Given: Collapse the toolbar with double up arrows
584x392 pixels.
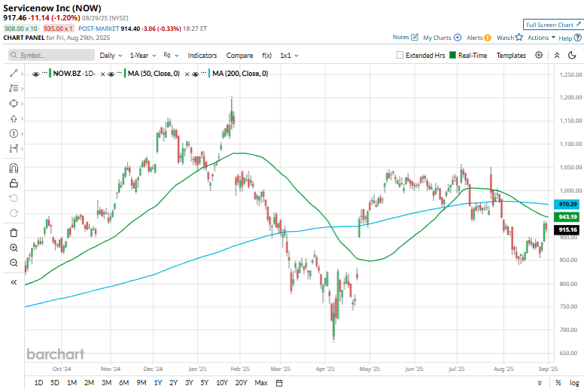Looking at the screenshot, I should coord(557,55).
